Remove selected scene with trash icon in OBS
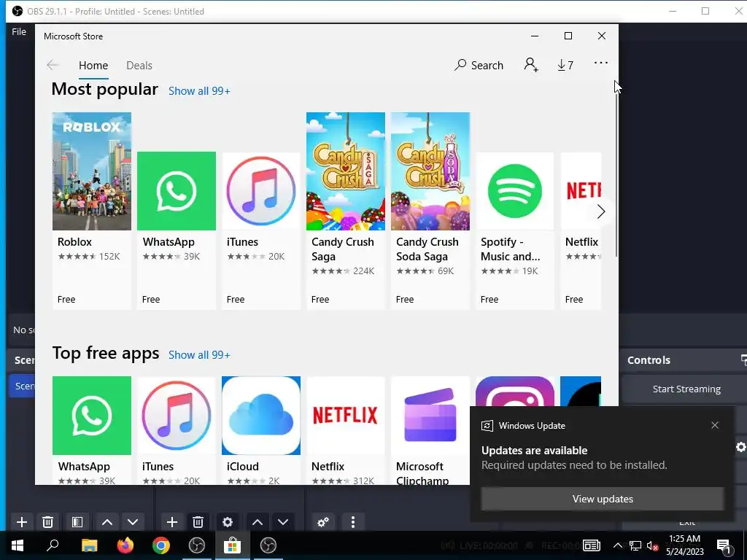 point(47,522)
